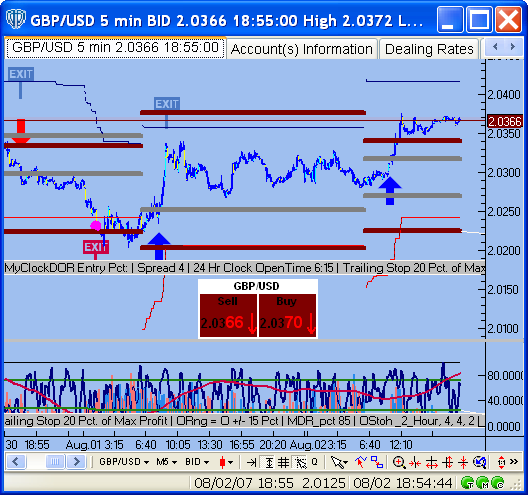This screenshot has height=495, width=528.
Task: Open the GBP/USD symbol dropdown
Action: [124, 462]
